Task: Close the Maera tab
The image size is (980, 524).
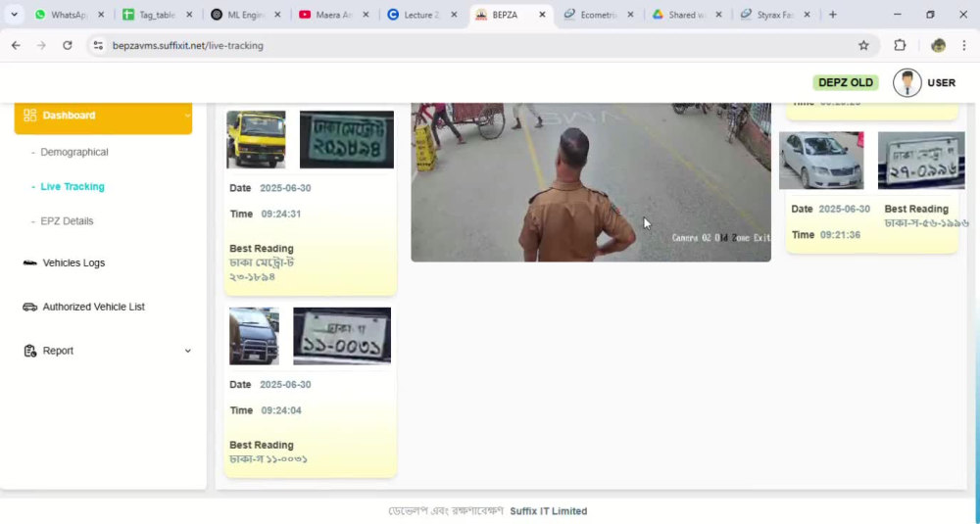Action: [366, 15]
